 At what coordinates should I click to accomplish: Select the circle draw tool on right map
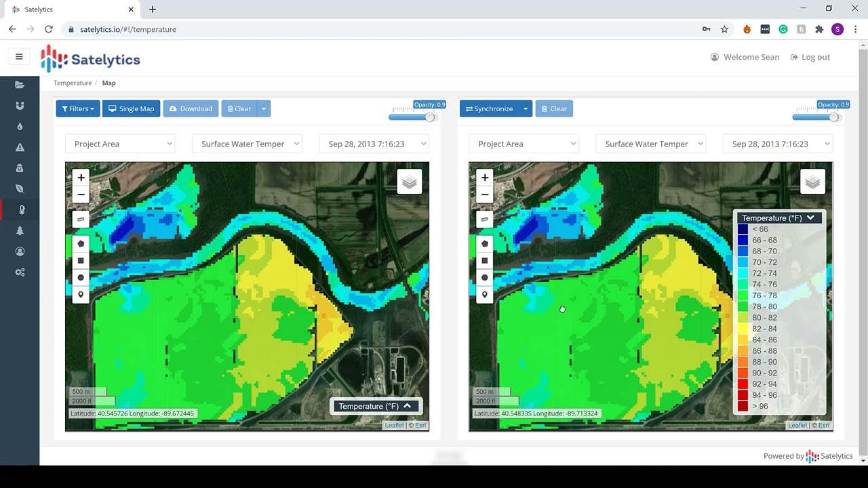coord(484,277)
